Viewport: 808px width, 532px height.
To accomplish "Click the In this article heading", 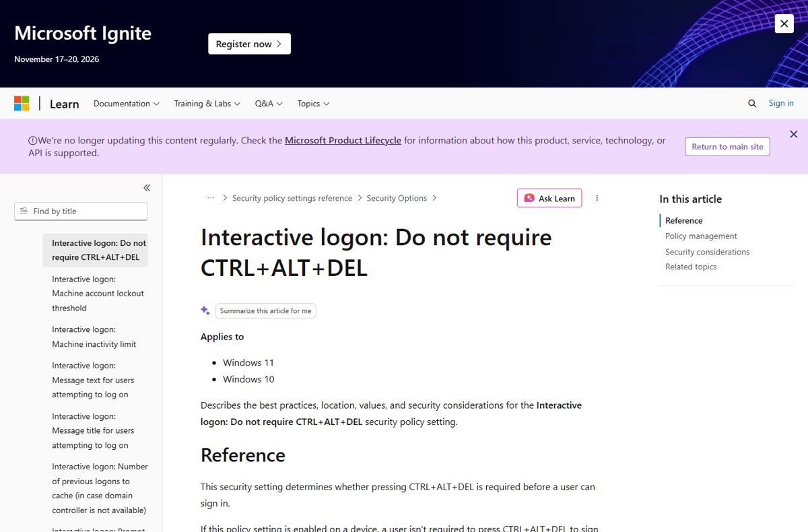I will click(x=690, y=199).
